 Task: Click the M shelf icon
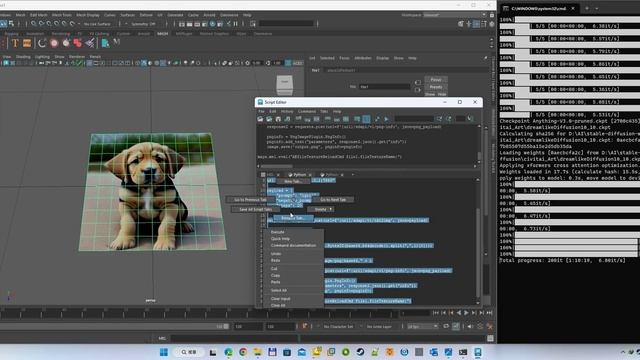pyautogui.click(x=117, y=42)
